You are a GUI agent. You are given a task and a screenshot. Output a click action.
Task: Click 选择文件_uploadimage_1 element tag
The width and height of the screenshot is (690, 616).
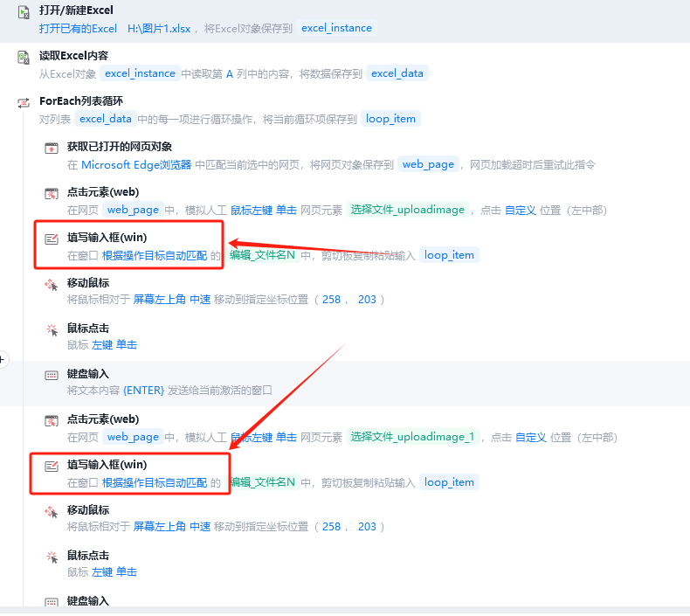click(x=413, y=437)
